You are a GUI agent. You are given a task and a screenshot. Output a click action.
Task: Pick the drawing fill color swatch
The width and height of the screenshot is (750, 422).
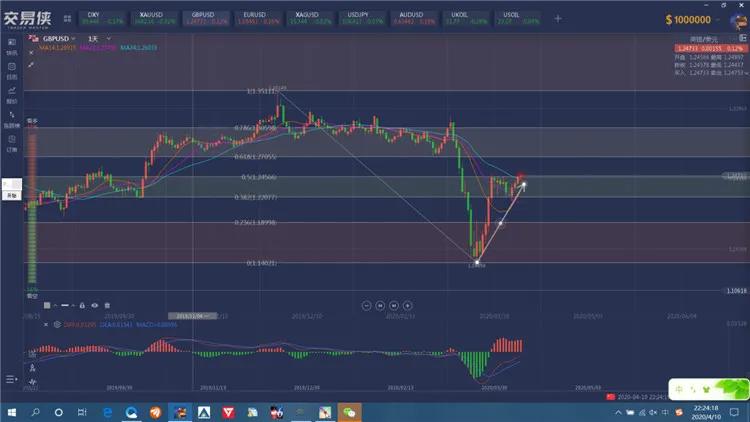pos(47,305)
